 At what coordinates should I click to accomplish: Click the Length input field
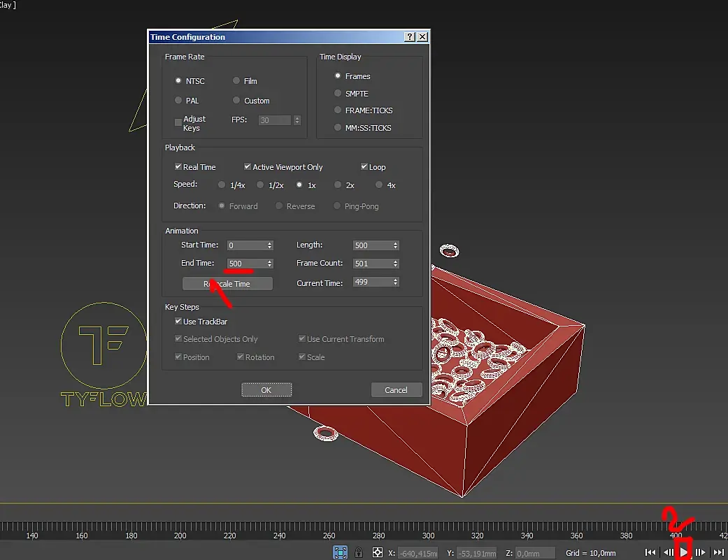click(373, 245)
